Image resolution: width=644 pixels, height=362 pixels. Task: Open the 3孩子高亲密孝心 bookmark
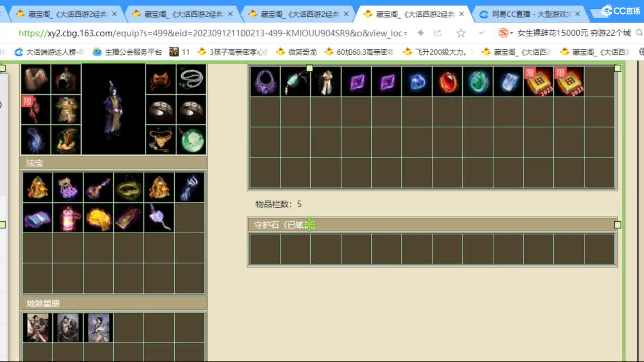tap(233, 52)
